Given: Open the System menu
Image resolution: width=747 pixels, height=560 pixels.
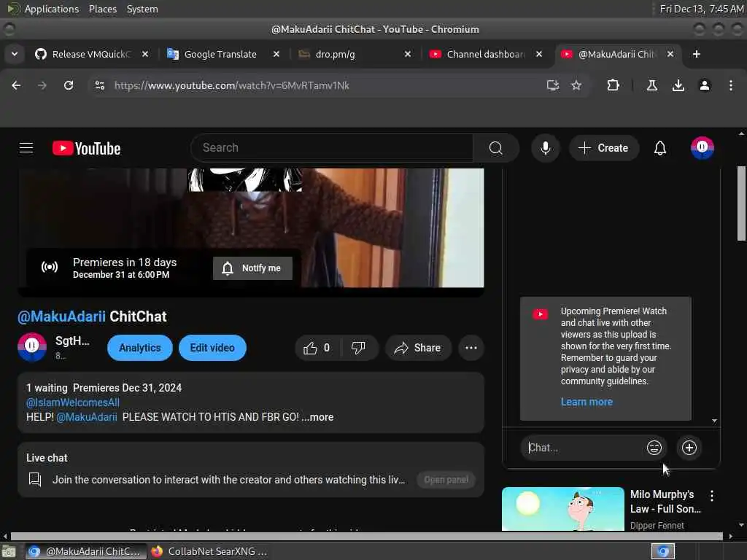Looking at the screenshot, I should (142, 9).
